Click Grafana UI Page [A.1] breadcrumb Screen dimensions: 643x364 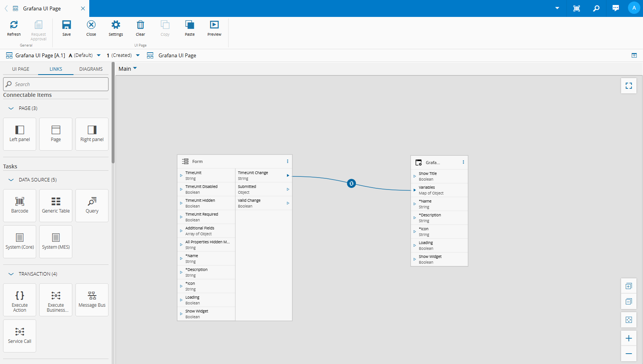tap(40, 55)
